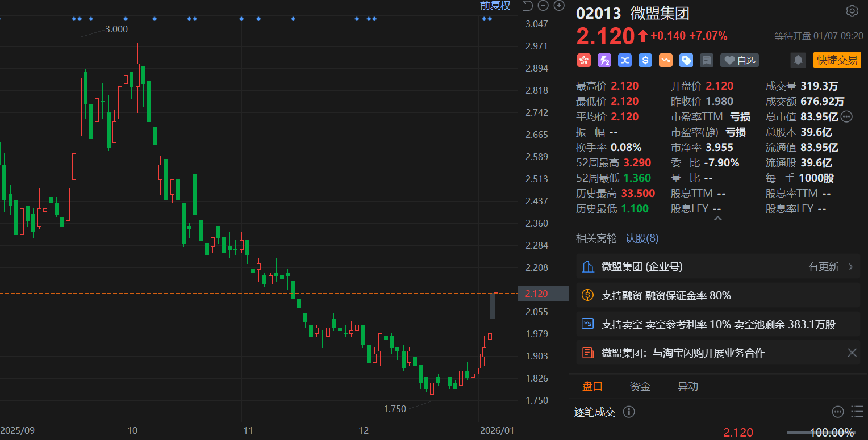
Task: Zoom in the chart with plus icon
Action: 559,6
